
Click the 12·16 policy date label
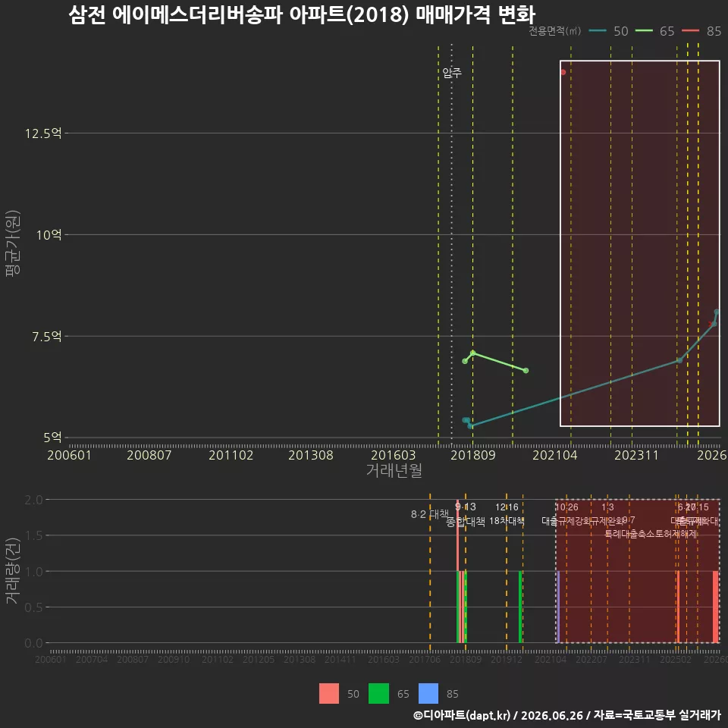507,507
